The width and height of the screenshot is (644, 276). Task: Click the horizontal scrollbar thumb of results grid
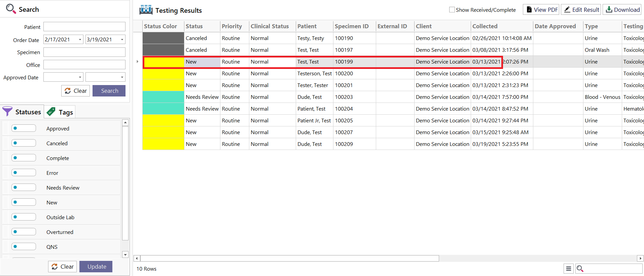(289, 258)
